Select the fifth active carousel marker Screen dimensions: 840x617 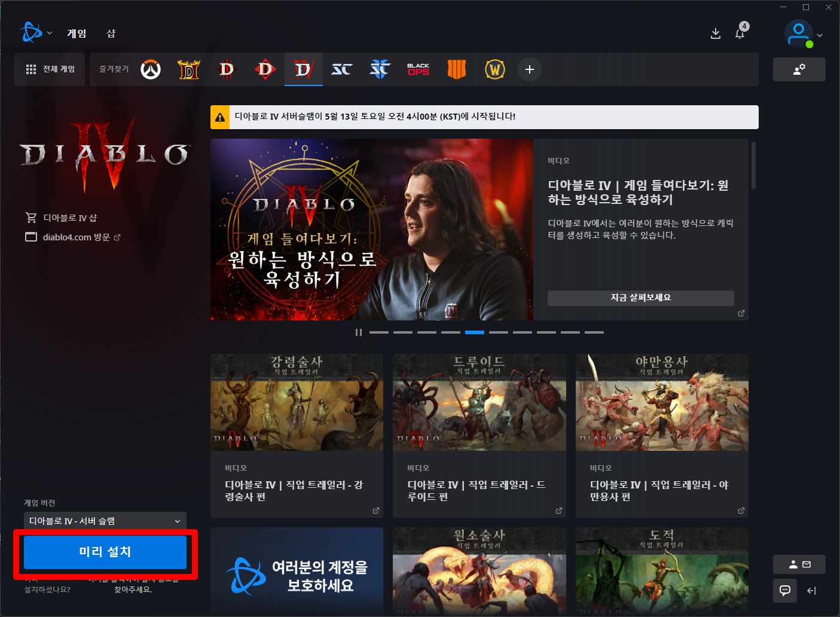coord(475,332)
